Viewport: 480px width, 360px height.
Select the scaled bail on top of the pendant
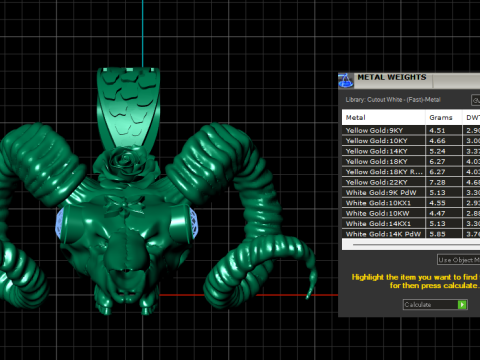[x=128, y=107]
